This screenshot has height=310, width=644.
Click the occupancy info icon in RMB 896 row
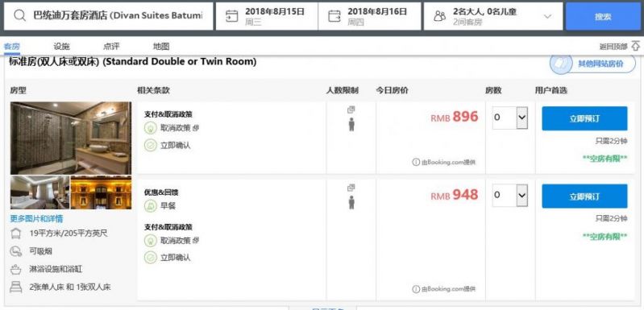351,110
